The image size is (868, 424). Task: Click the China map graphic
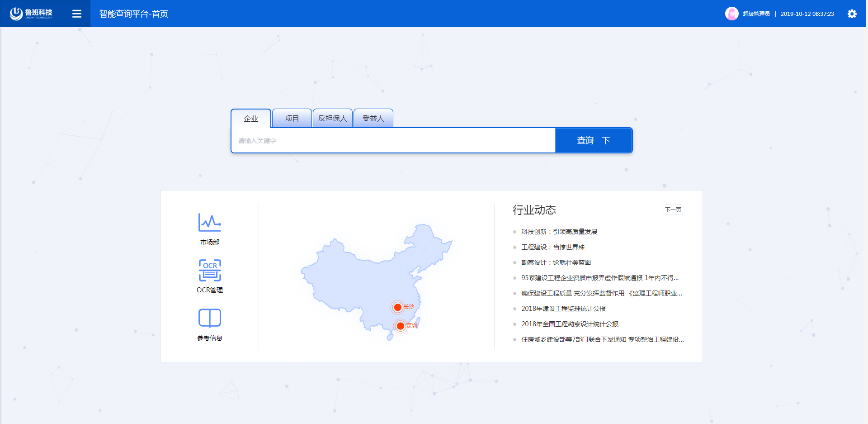(377, 281)
